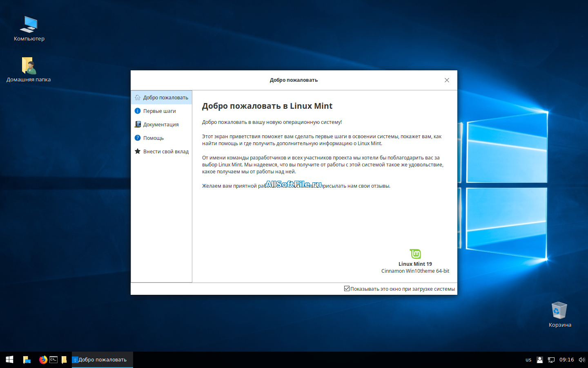Click the 'Добро пожаловать' title in the dialog title bar

click(294, 80)
